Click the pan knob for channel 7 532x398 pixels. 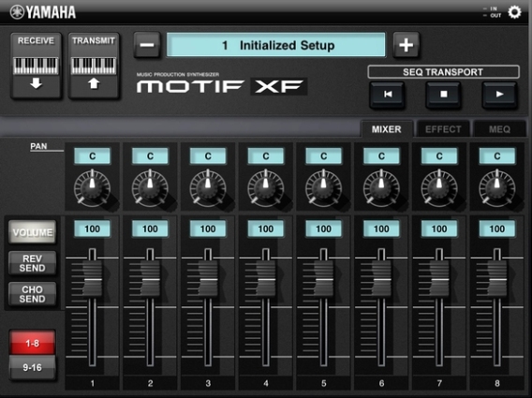[439, 188]
